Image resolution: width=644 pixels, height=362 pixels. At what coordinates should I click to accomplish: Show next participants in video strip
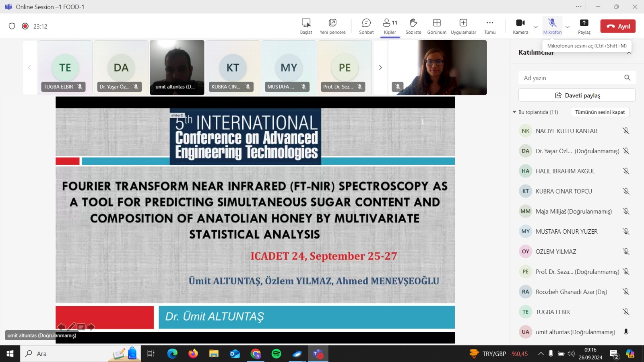point(380,68)
